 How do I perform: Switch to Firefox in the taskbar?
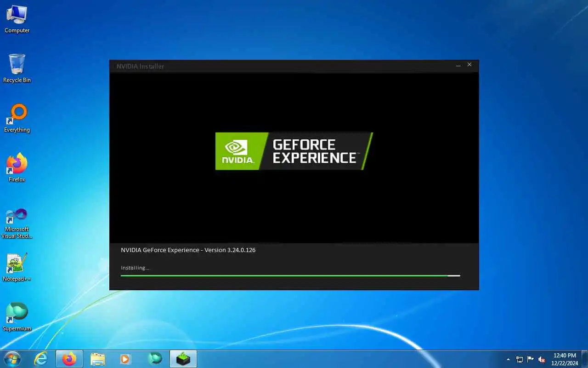[x=69, y=359]
